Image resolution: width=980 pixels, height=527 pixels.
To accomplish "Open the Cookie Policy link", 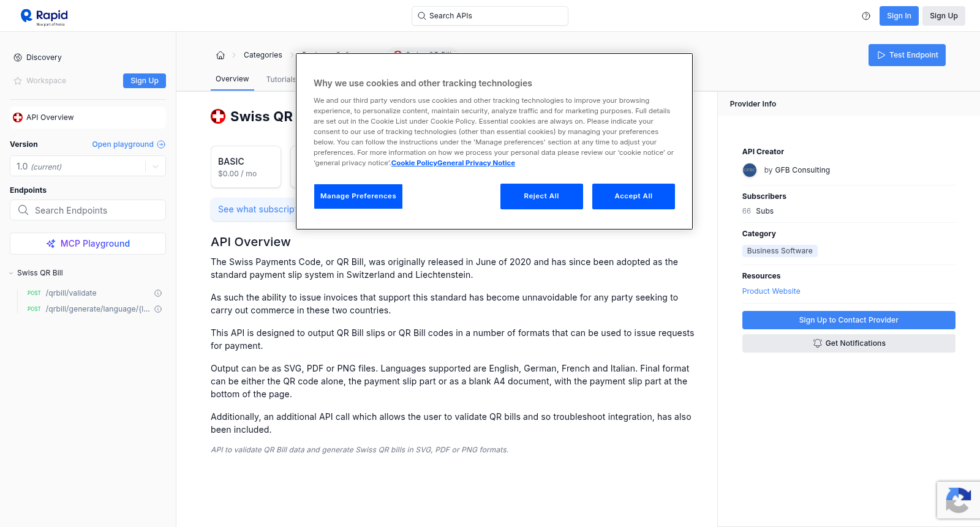I will point(414,163).
